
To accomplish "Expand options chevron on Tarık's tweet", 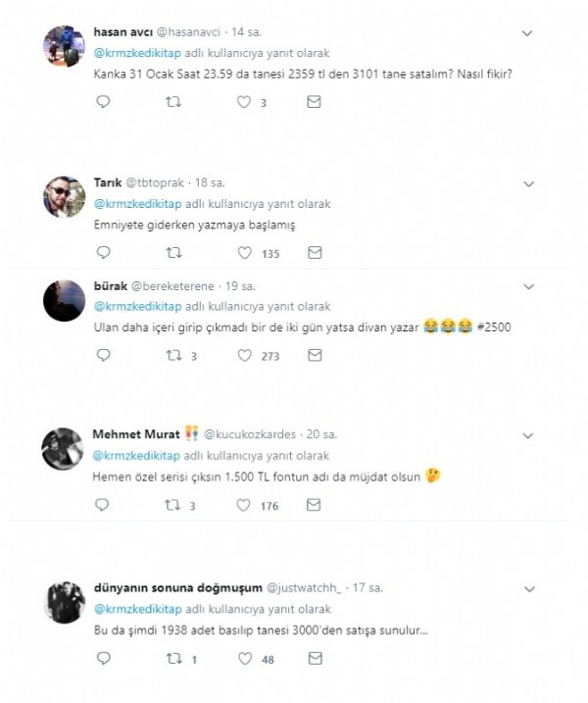I will tap(527, 183).
